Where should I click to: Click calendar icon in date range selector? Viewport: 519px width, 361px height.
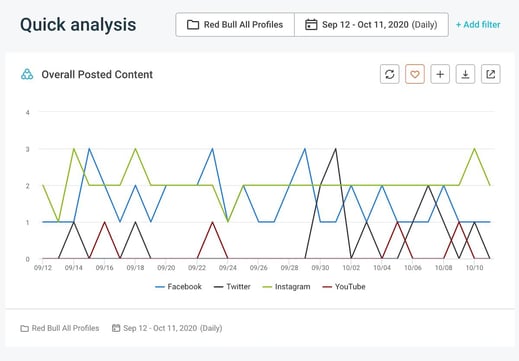tap(311, 25)
